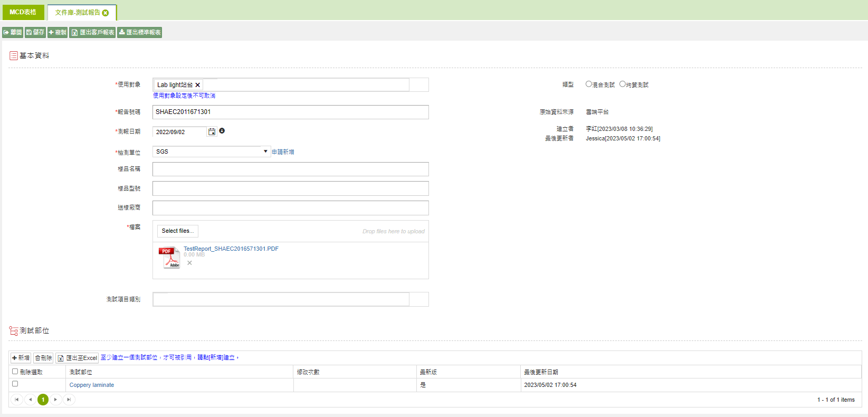Go to the next page of grid
868x417 pixels.
[55, 400]
